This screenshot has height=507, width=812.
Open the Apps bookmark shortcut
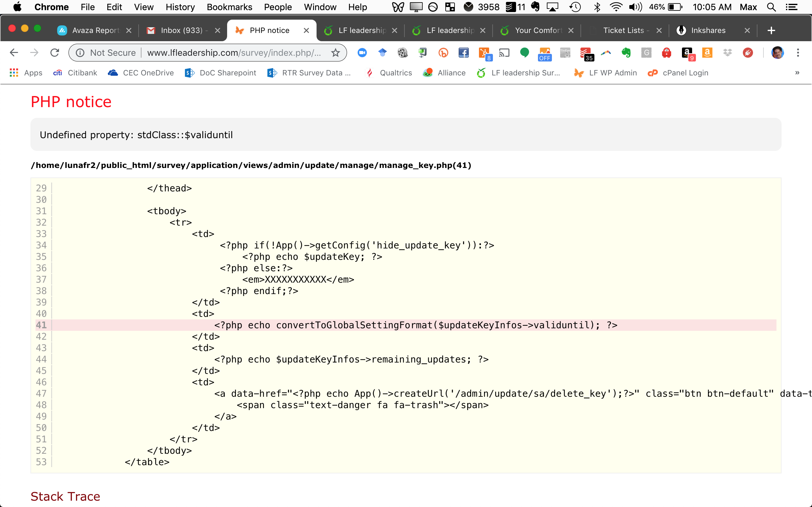pyautogui.click(x=26, y=73)
